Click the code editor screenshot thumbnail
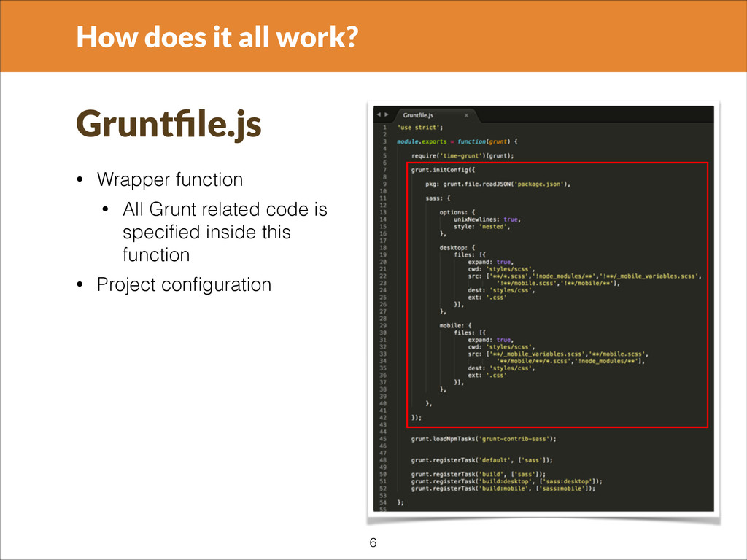 (x=543, y=309)
